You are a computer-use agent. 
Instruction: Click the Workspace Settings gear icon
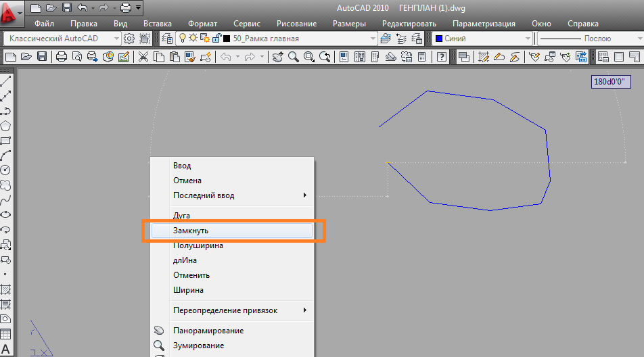coord(129,39)
